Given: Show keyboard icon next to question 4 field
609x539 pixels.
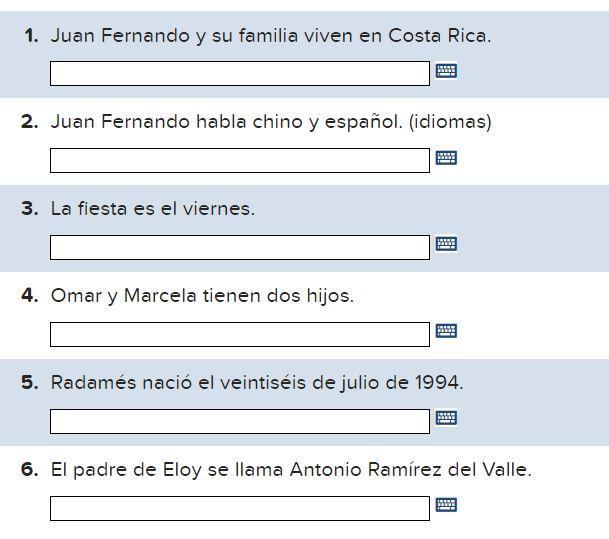Looking at the screenshot, I should [446, 331].
